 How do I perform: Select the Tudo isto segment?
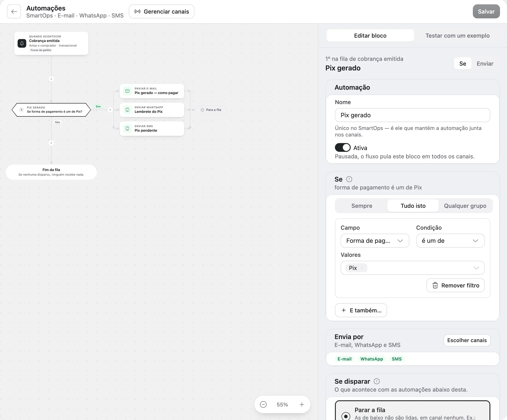point(413,206)
